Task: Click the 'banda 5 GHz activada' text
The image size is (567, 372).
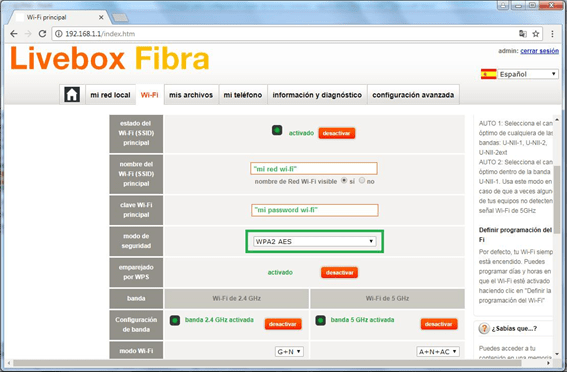Action: [x=362, y=320]
